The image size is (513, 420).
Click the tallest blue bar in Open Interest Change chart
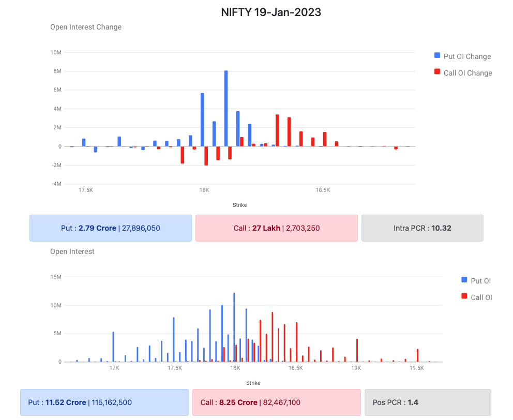(226, 109)
